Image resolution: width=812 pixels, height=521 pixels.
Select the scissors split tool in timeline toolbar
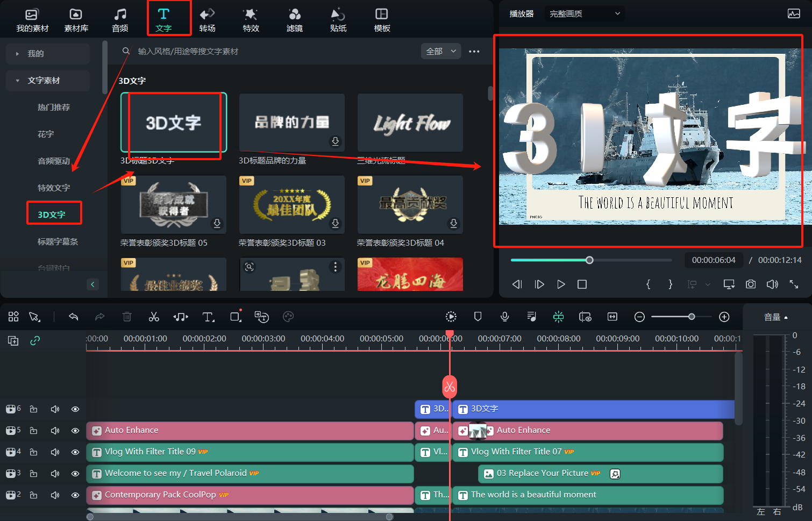point(154,317)
